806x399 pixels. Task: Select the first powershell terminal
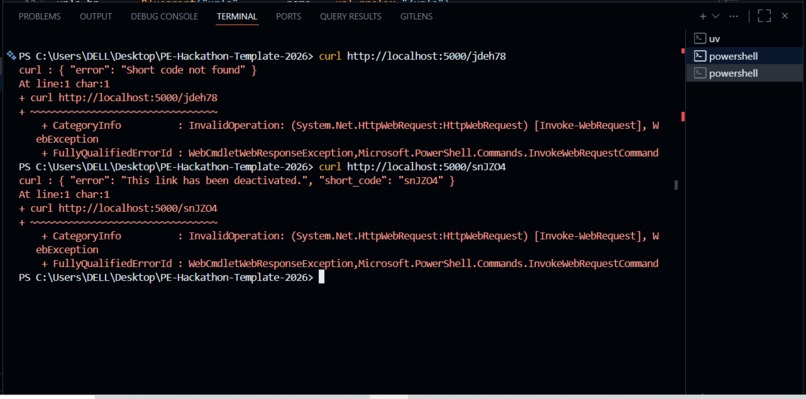[745, 56]
